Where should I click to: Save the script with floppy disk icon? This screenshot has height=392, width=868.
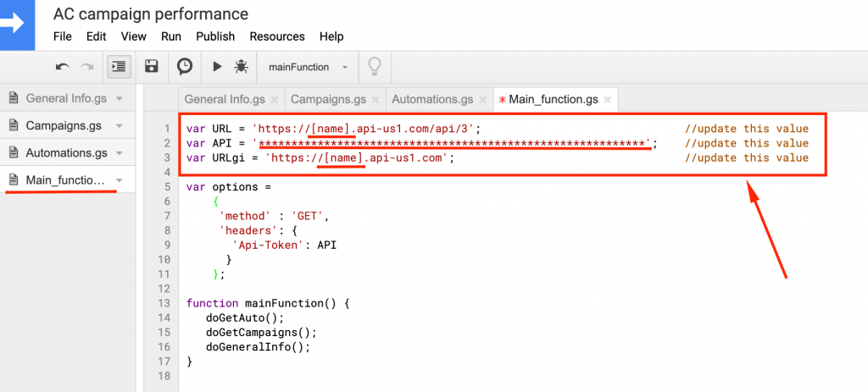click(x=152, y=66)
